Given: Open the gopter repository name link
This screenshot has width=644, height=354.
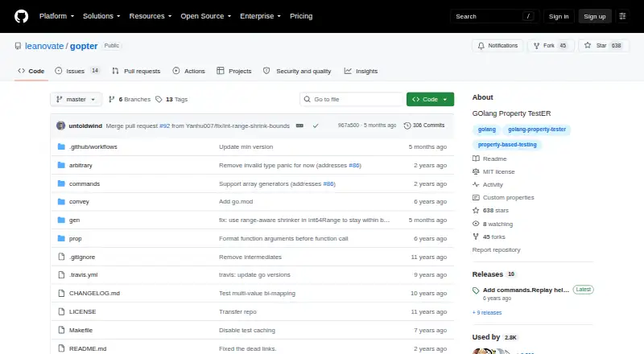Looking at the screenshot, I should coord(84,46).
